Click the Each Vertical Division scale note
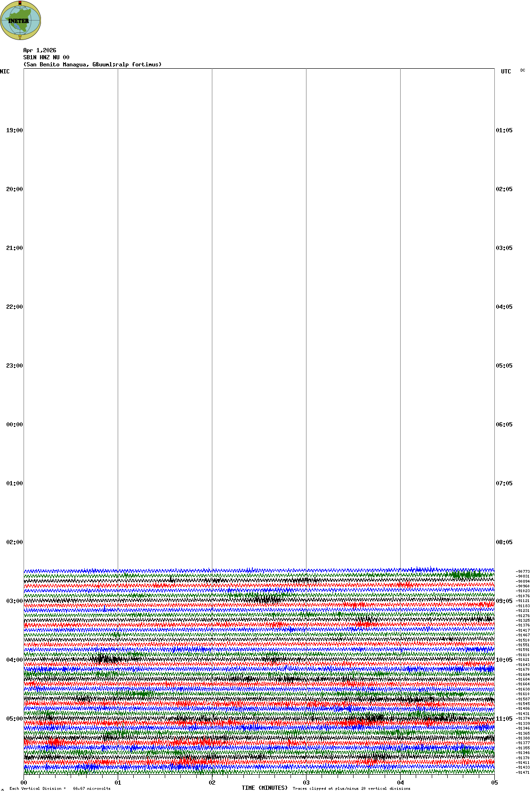The height and width of the screenshot is (795, 532). [60, 788]
